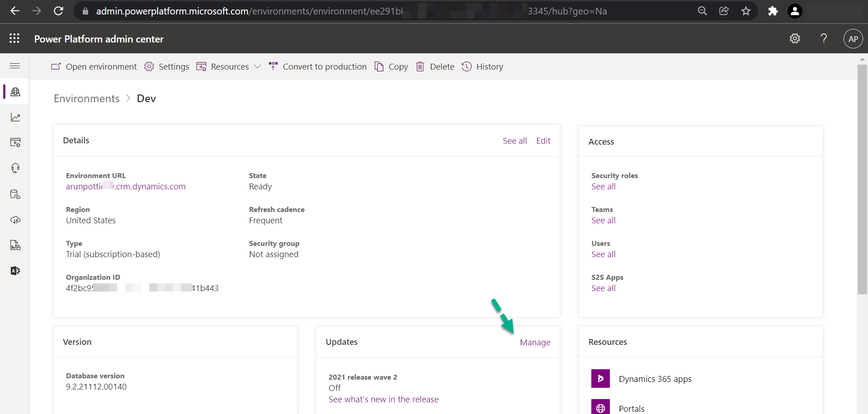Open browser extensions puzzle icon
Screen dimensions: 868x414
pyautogui.click(x=773, y=11)
